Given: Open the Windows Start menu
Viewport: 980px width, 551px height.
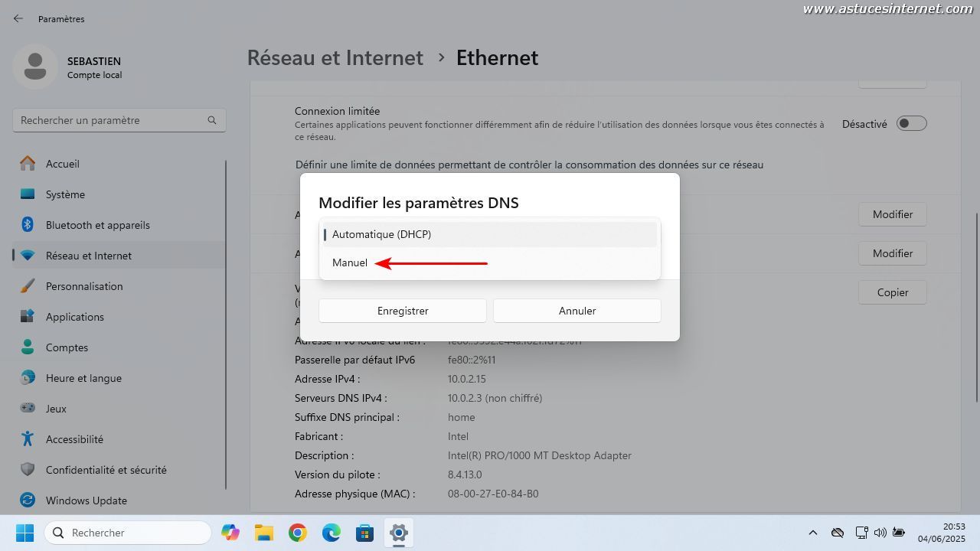Looking at the screenshot, I should [24, 533].
